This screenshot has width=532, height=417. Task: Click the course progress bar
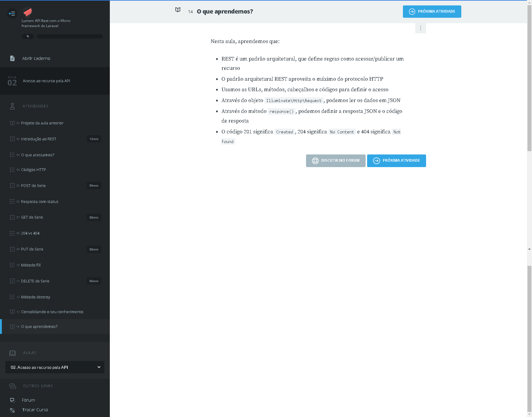[x=70, y=36]
